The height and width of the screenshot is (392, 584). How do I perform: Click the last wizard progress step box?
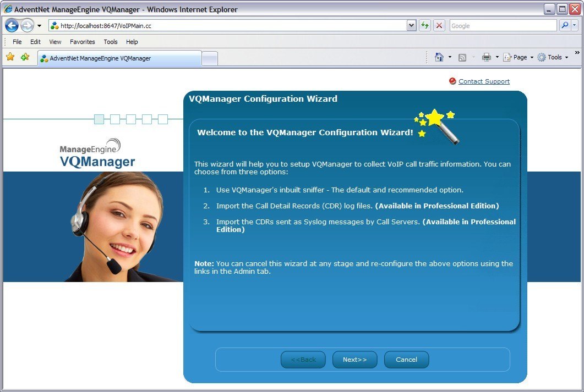(163, 119)
